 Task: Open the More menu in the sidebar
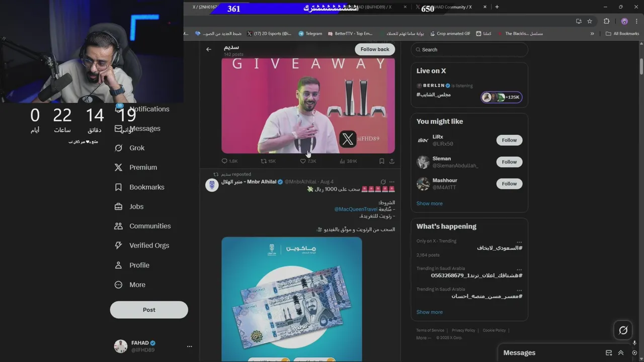click(130, 285)
